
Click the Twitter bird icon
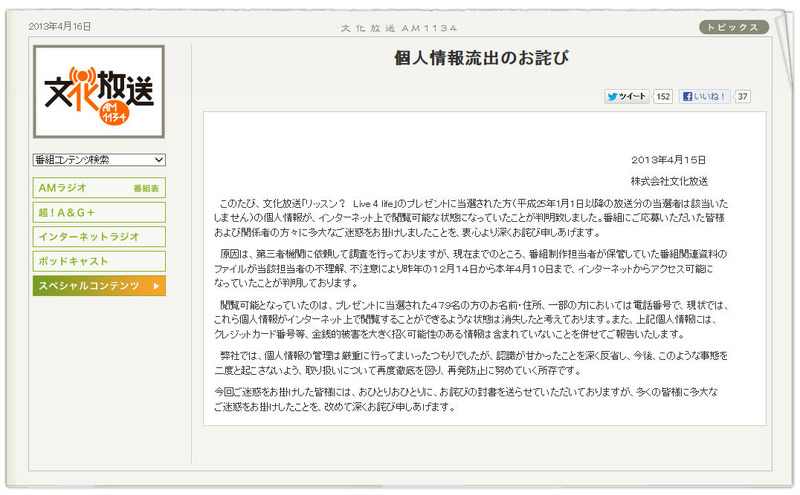613,97
